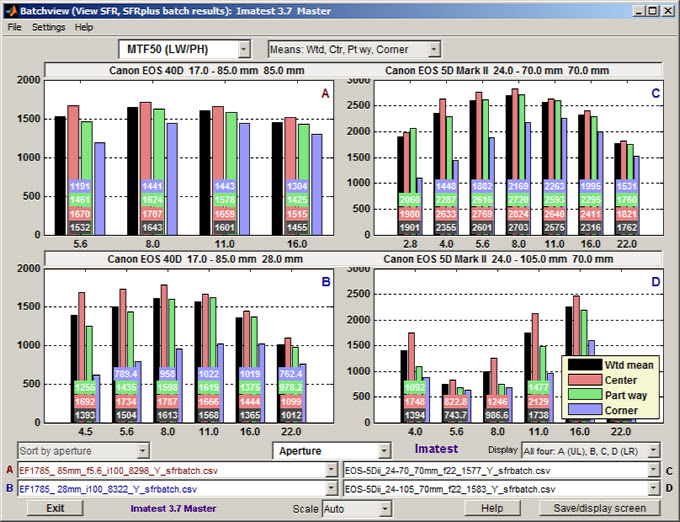
Task: Click the letter A marker in top-left plot
Action: [x=325, y=94]
